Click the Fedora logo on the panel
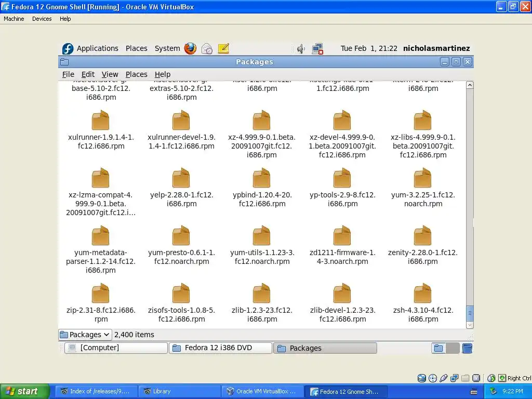This screenshot has height=399, width=532. (x=68, y=48)
